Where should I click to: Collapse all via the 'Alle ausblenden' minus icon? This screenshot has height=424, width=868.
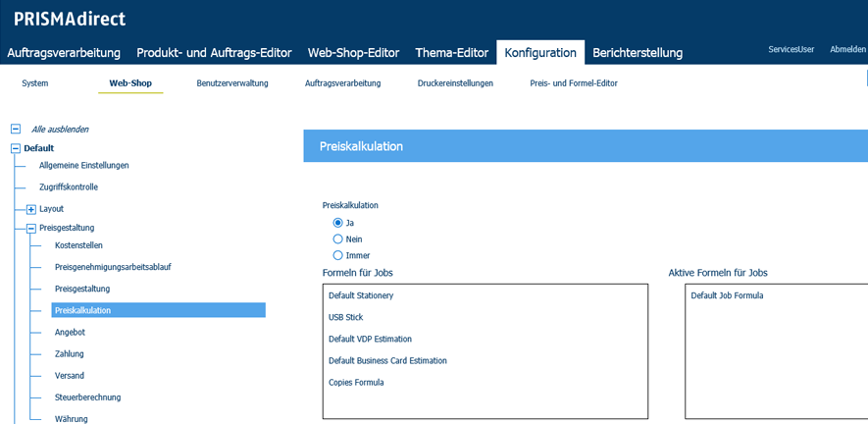click(16, 130)
